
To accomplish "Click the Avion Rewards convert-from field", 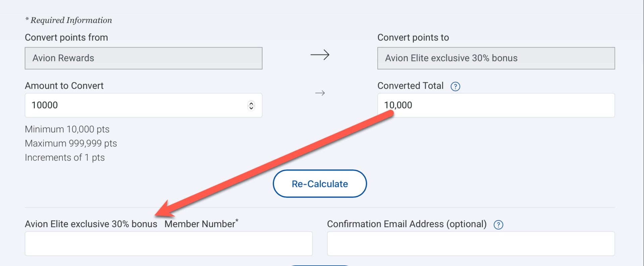I will [143, 58].
